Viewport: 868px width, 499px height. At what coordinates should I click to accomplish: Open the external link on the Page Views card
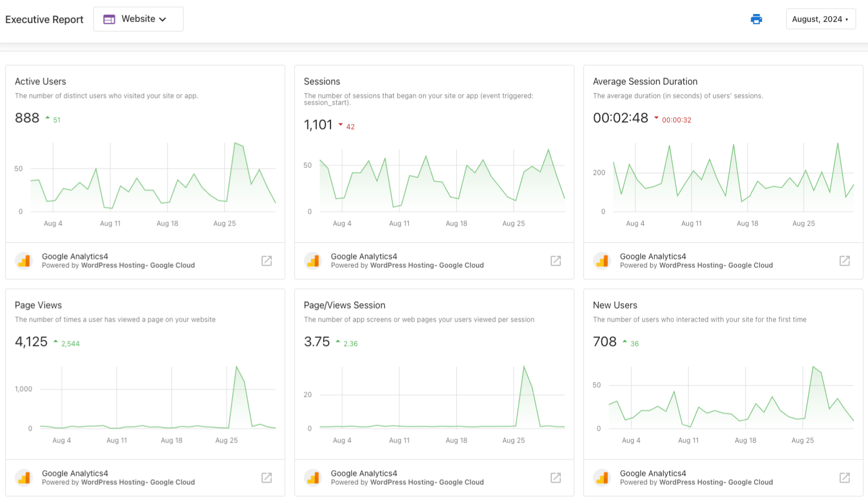click(x=266, y=478)
